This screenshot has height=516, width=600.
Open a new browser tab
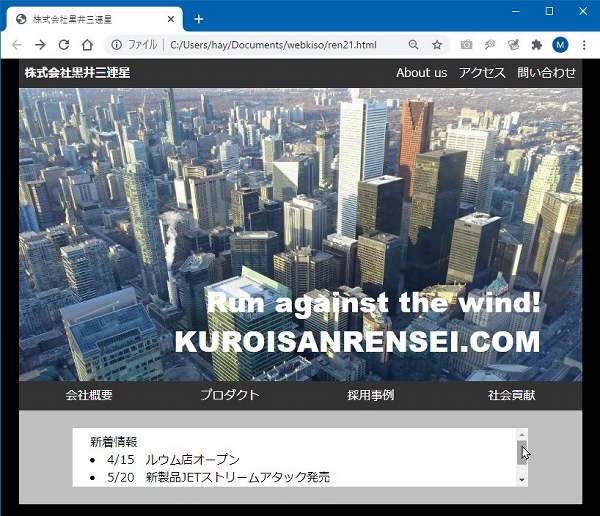coord(198,19)
